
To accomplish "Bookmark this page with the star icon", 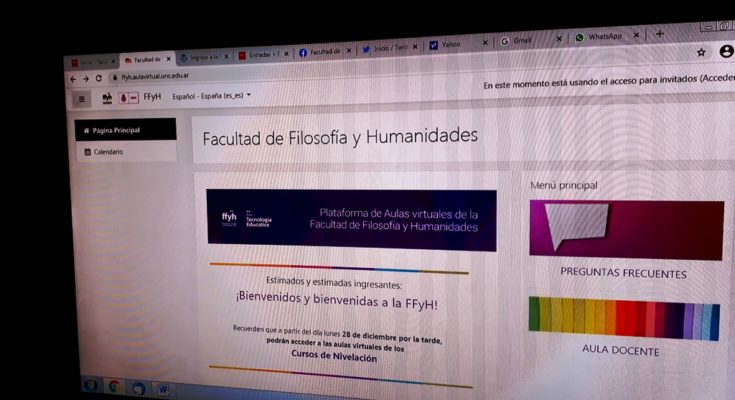I will (701, 52).
